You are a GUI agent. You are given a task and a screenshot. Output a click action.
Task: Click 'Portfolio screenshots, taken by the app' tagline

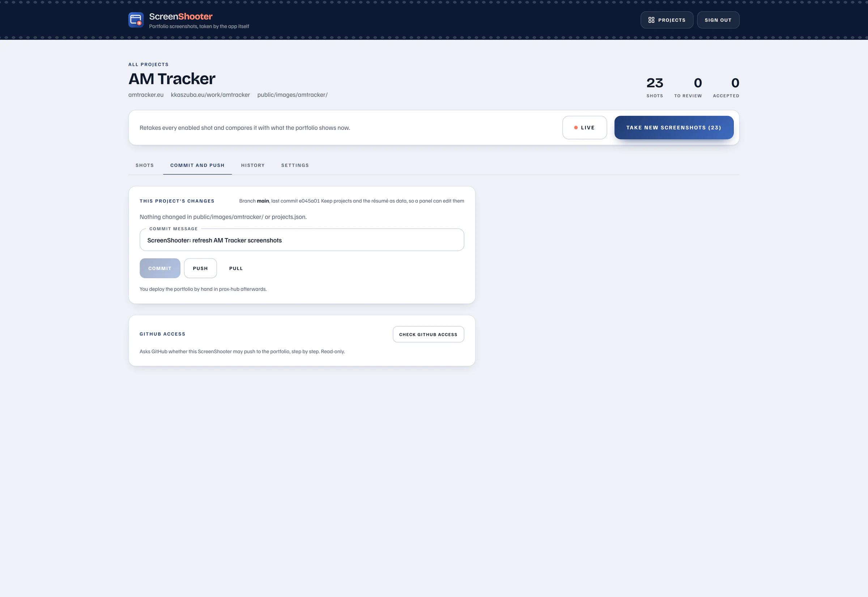click(x=199, y=26)
